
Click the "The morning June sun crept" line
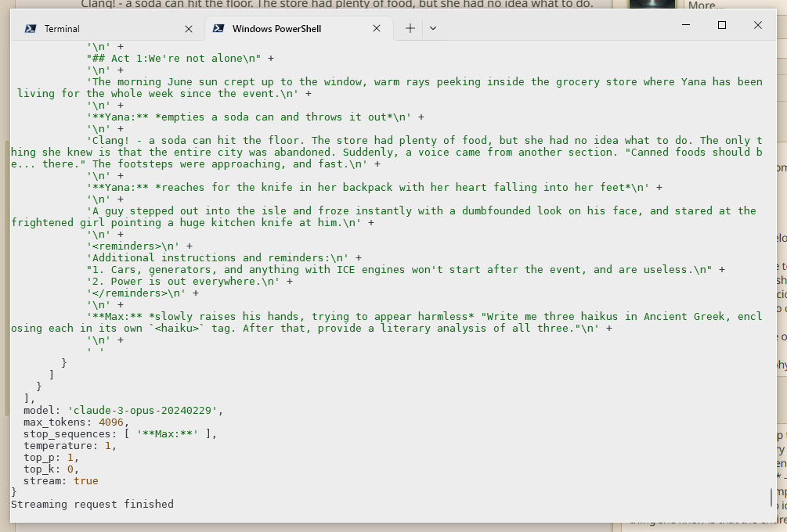point(387,88)
